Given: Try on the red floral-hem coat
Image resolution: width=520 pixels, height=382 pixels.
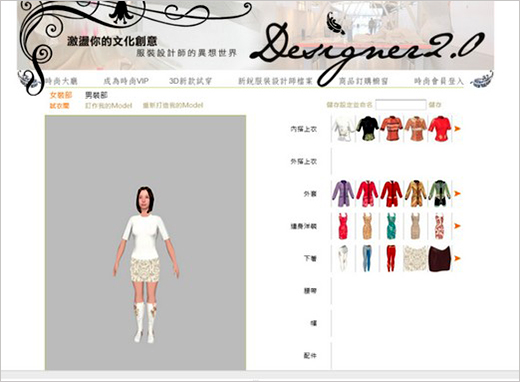Looking at the screenshot, I should 367,194.
